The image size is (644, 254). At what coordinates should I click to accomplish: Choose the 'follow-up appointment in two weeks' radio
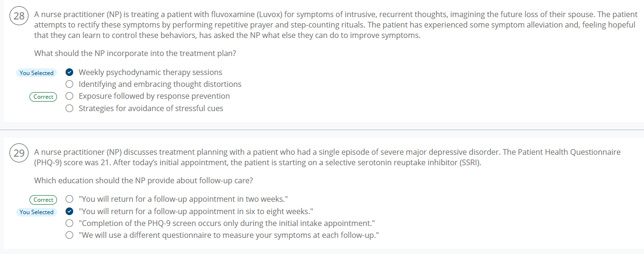(x=70, y=199)
